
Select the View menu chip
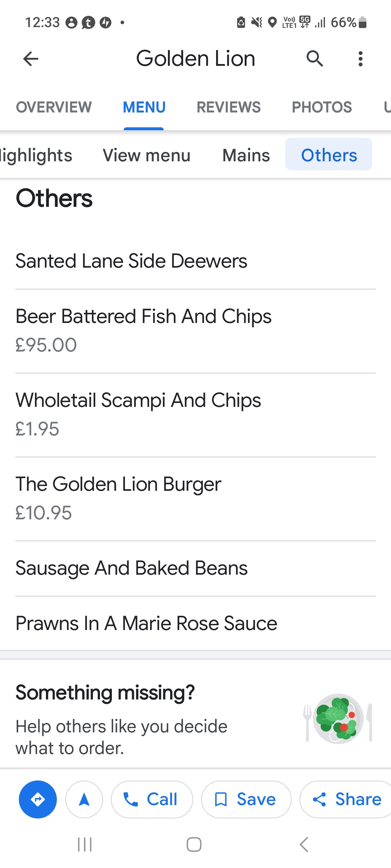(147, 155)
